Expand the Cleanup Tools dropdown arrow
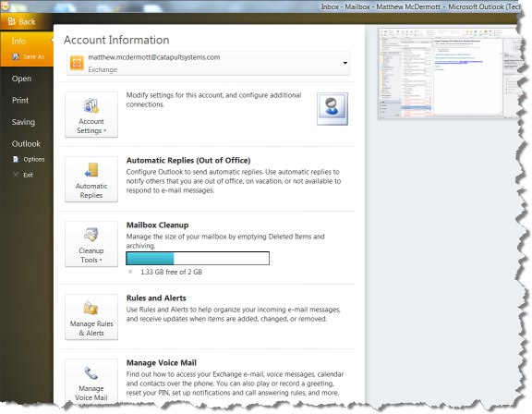Viewport: 532px width, 414px height. point(101,261)
